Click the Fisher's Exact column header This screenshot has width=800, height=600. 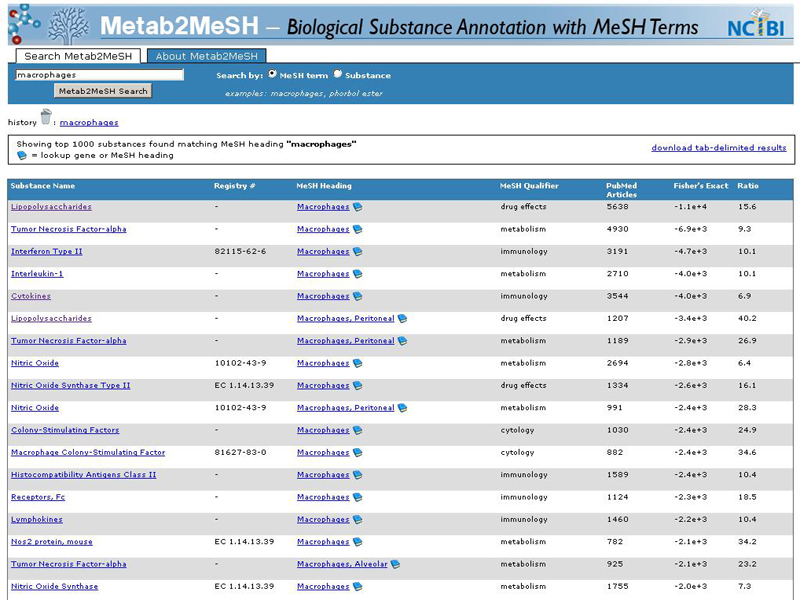click(701, 186)
